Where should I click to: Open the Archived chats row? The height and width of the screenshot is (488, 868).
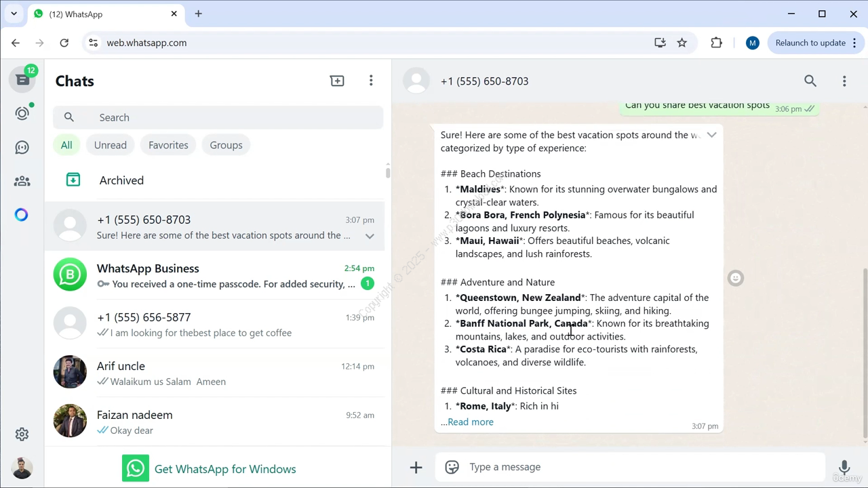pyautogui.click(x=215, y=180)
